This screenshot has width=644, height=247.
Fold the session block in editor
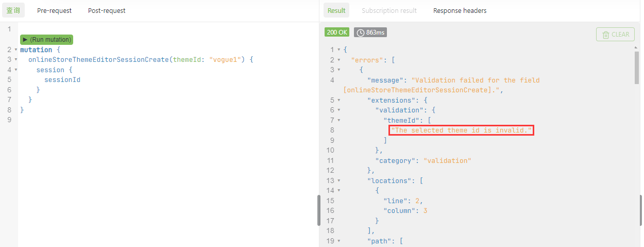(x=15, y=70)
